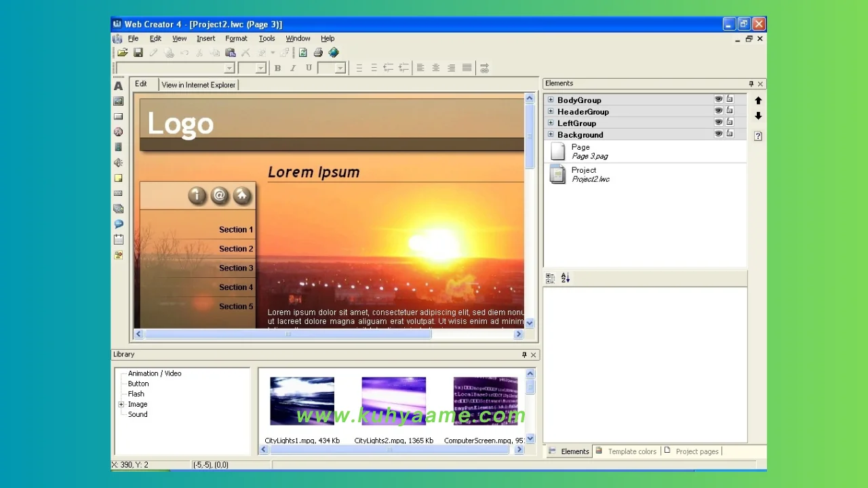Move element down with the black down arrow
Screen dimensions: 868x488
click(758, 116)
